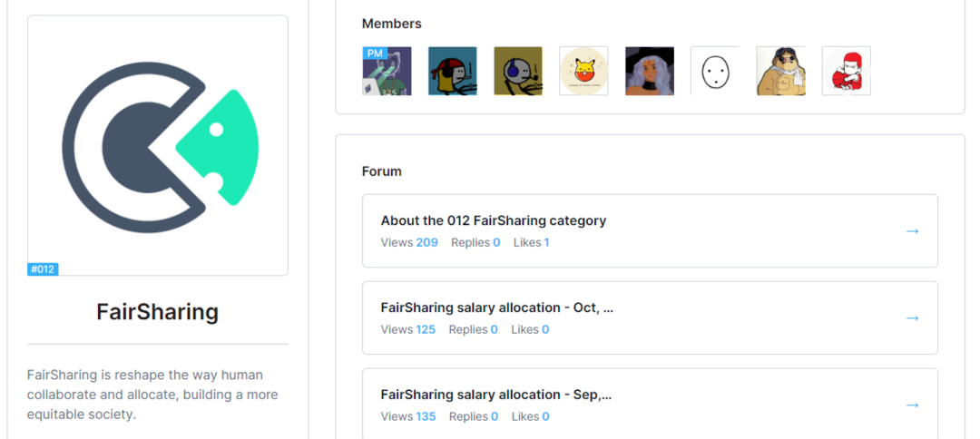This screenshot has width=980, height=439.
Task: Select the simple white face avatar
Action: 715,71
